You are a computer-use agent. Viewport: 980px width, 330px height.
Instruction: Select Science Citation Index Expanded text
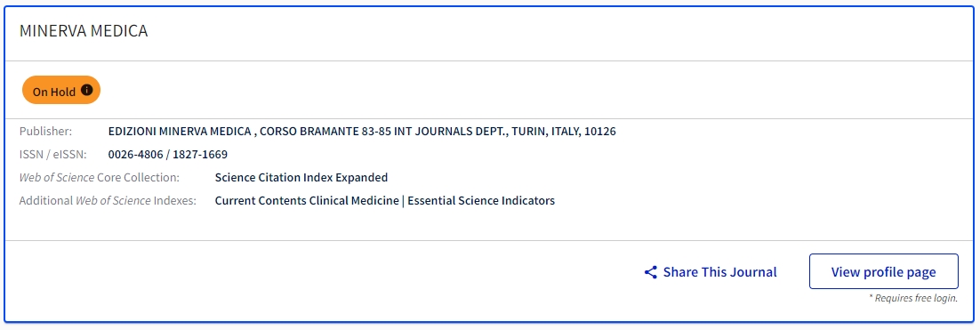(x=301, y=178)
